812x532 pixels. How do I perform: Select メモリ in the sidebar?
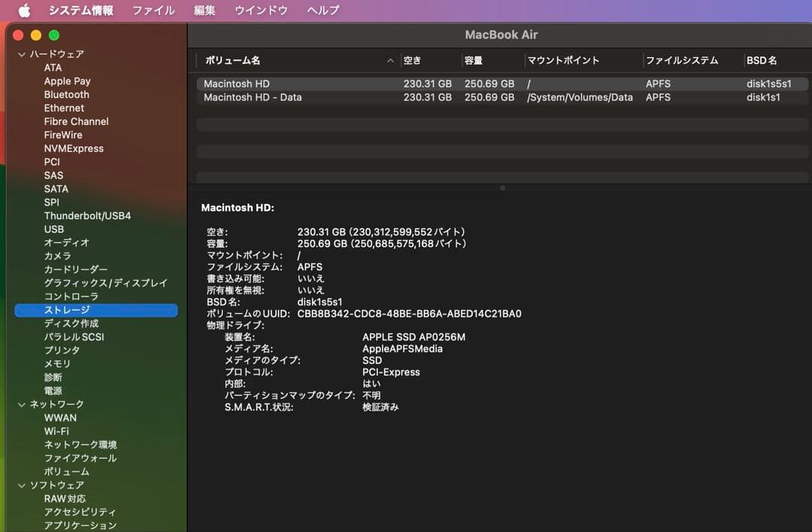pos(57,364)
